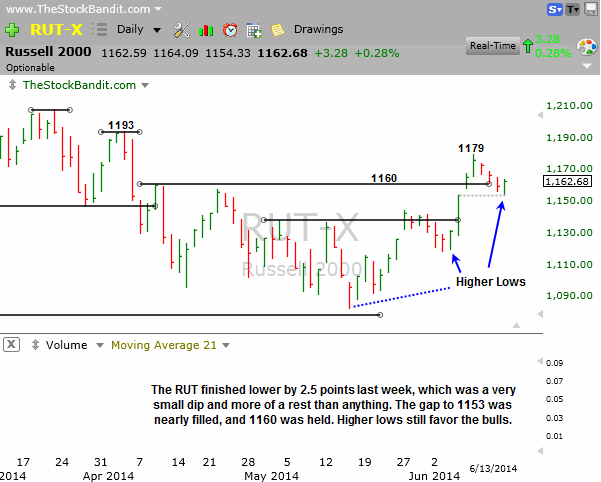Open the yellow notes icon
The image size is (601, 482).
pyautogui.click(x=278, y=30)
